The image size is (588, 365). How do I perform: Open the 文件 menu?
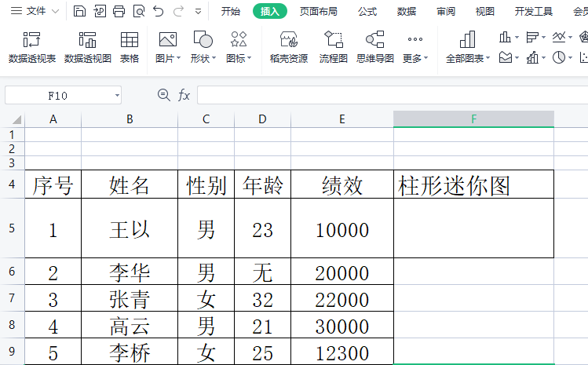click(35, 11)
